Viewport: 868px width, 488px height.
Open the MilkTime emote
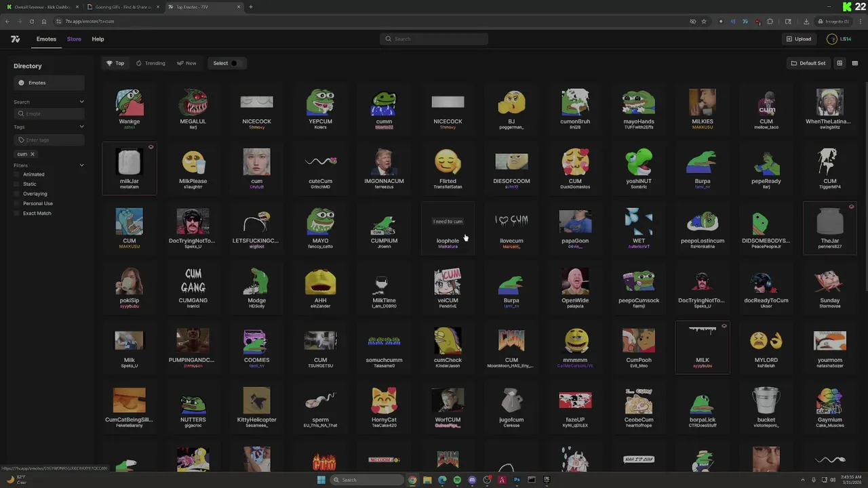[384, 287]
